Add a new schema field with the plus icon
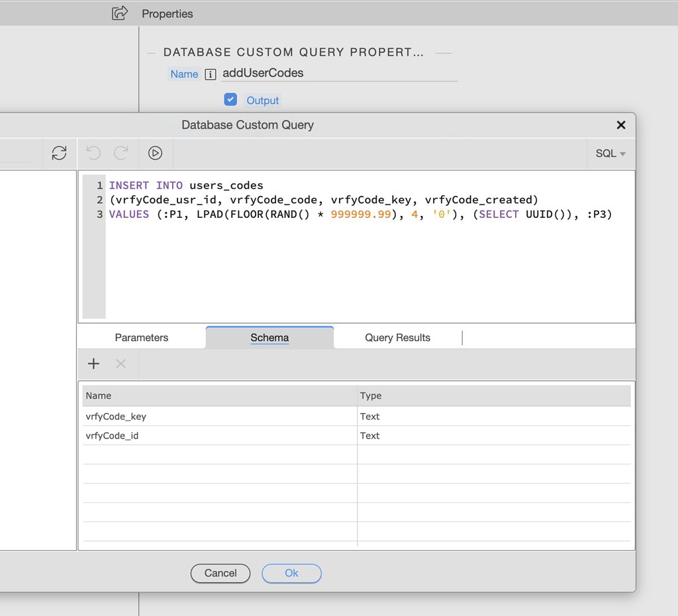Screen dimensions: 678x616 pos(93,363)
